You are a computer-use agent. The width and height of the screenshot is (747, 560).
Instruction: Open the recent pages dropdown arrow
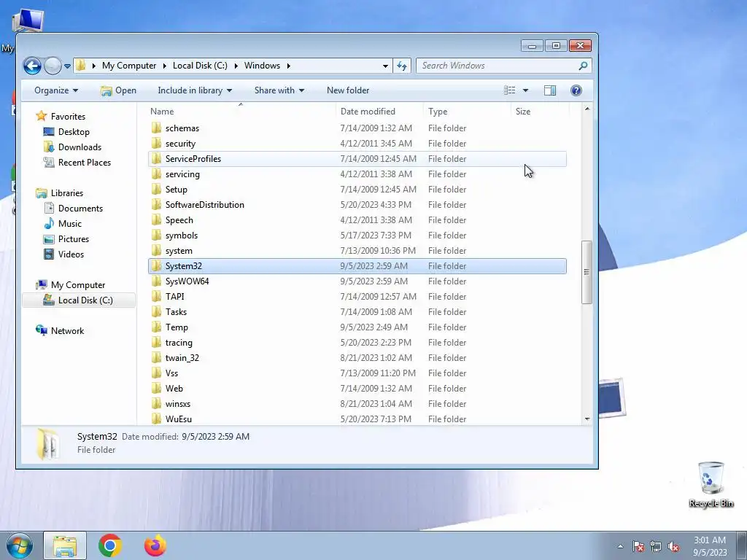(x=68, y=66)
